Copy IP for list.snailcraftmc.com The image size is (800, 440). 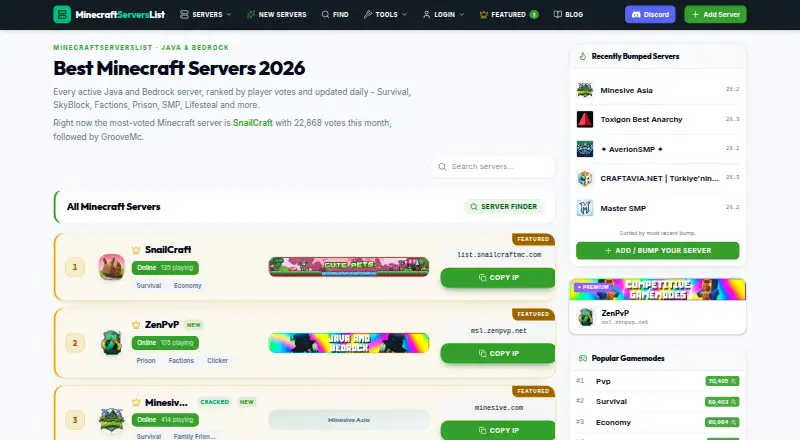point(498,278)
